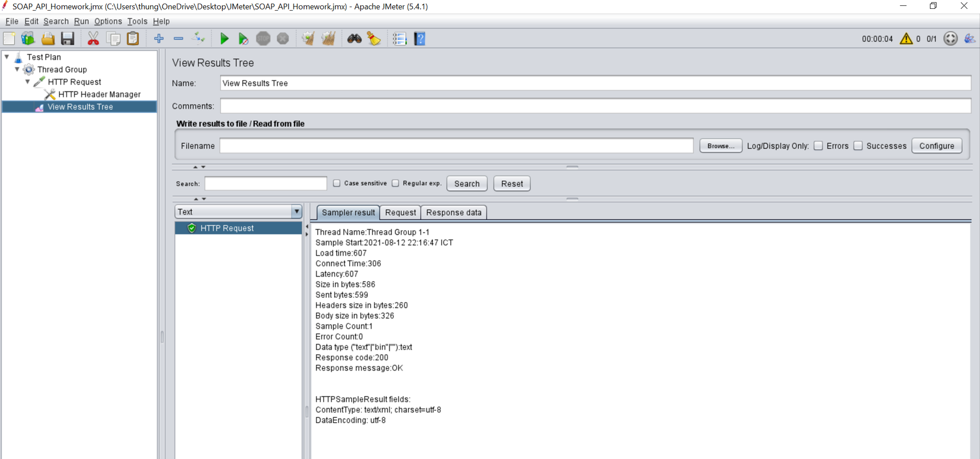Click the yellow warning log viewer icon
The width and height of the screenshot is (980, 459).
tap(906, 39)
